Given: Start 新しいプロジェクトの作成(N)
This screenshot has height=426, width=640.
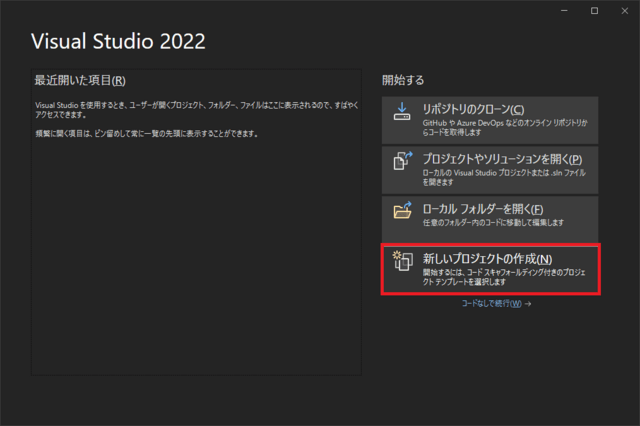Looking at the screenshot, I should click(488, 259).
